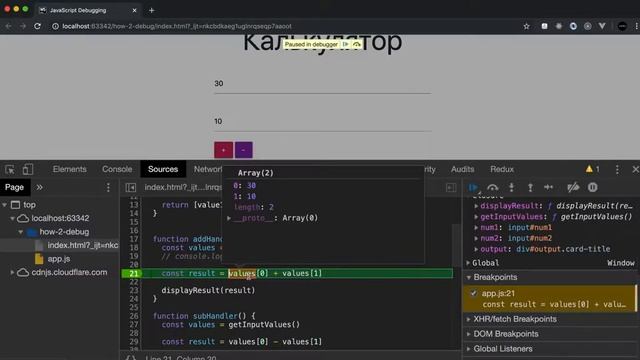Screen dimensions: 640x360
Task: Step out of current function
Action: pos(530,187)
